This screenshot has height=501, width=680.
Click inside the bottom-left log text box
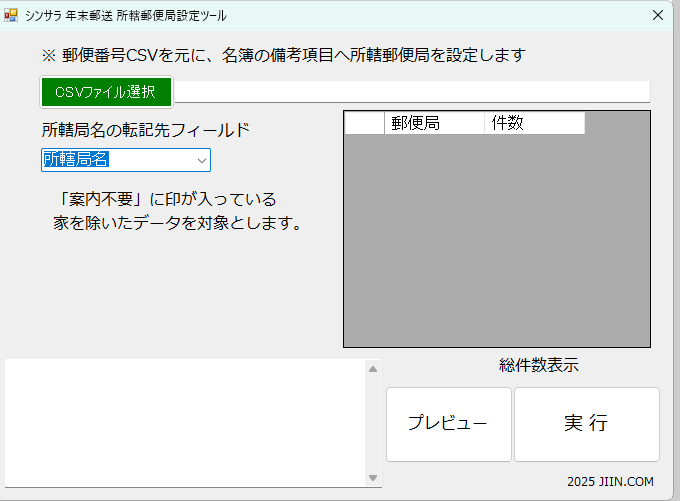click(x=185, y=422)
